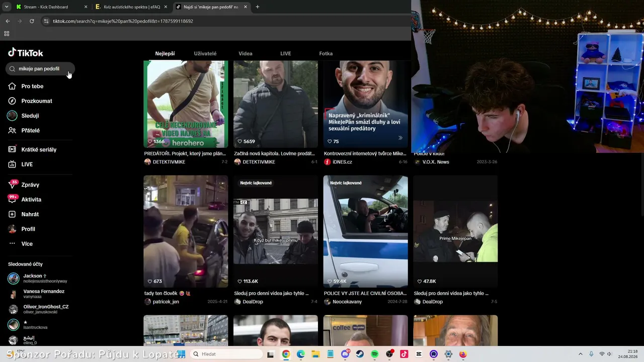
Task: Switch to the Fotka tab
Action: (x=326, y=53)
